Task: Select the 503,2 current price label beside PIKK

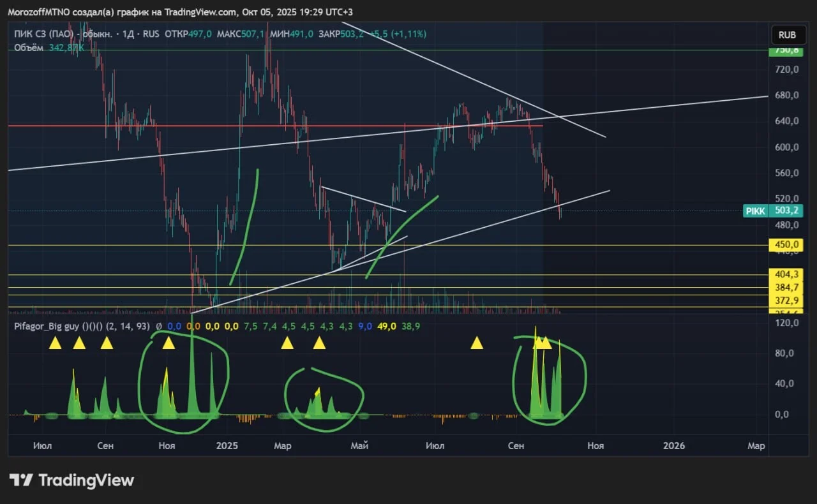Action: pos(785,211)
